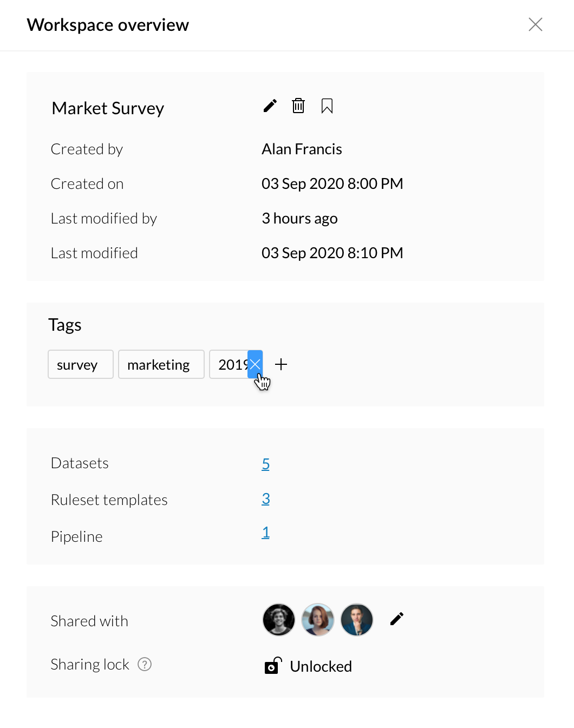Screen dimensions: 574x728
Task: Click the Alan Francis creator name
Action: tap(302, 149)
